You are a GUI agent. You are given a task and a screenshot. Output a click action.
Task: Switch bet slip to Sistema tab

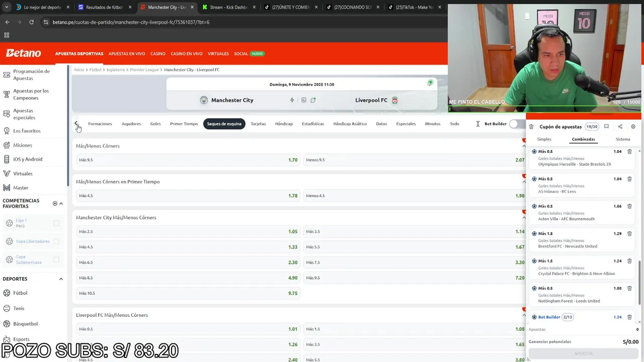pos(622,139)
